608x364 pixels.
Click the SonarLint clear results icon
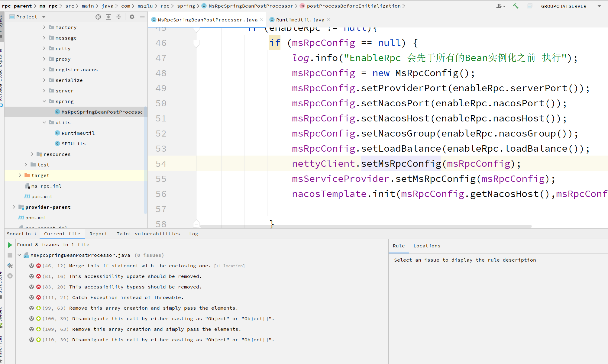(10, 276)
